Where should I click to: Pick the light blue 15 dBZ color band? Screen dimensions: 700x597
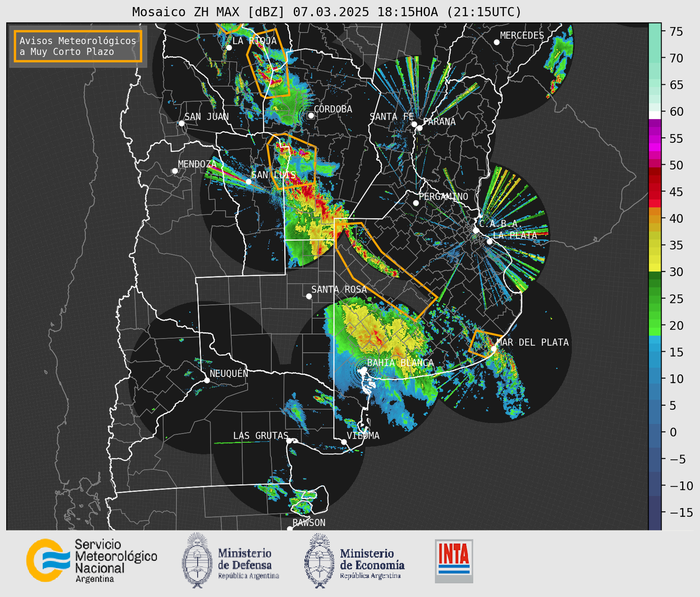click(655, 352)
